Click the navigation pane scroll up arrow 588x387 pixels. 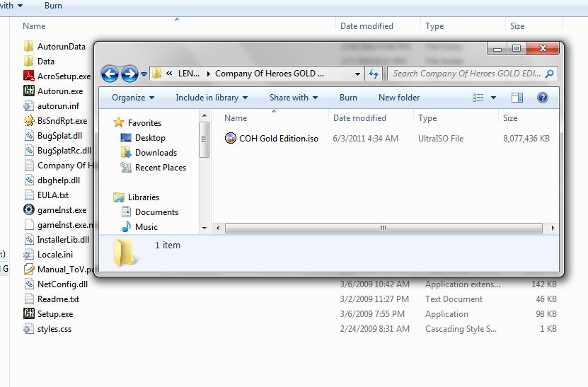point(204,115)
